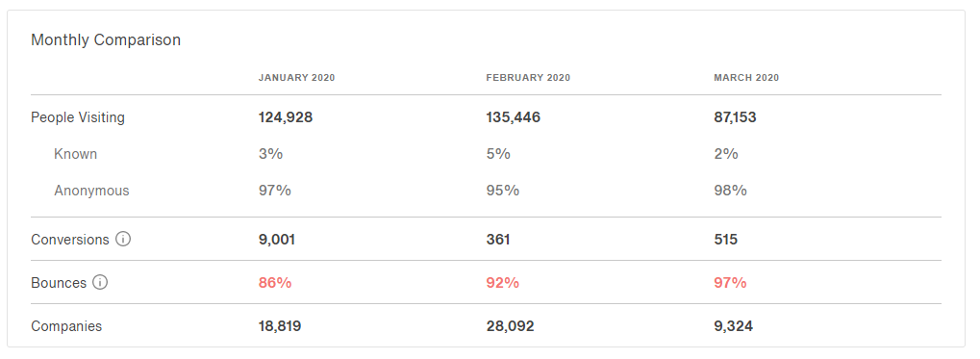Click the Companies row label
Screen dimensions: 980x359
click(66, 326)
